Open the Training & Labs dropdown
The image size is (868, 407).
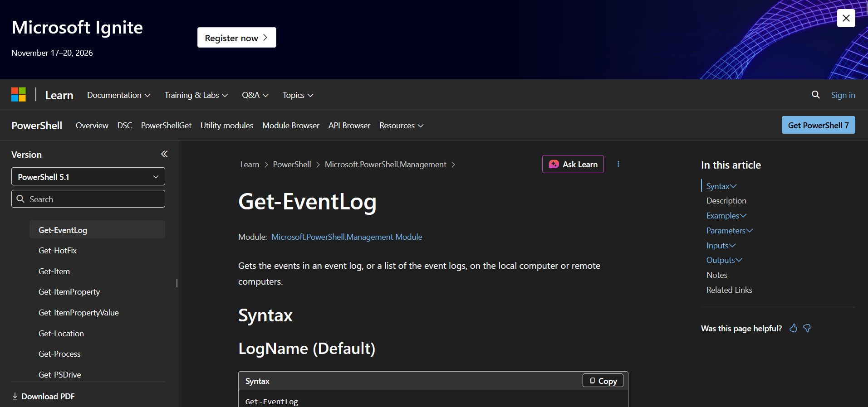[196, 95]
